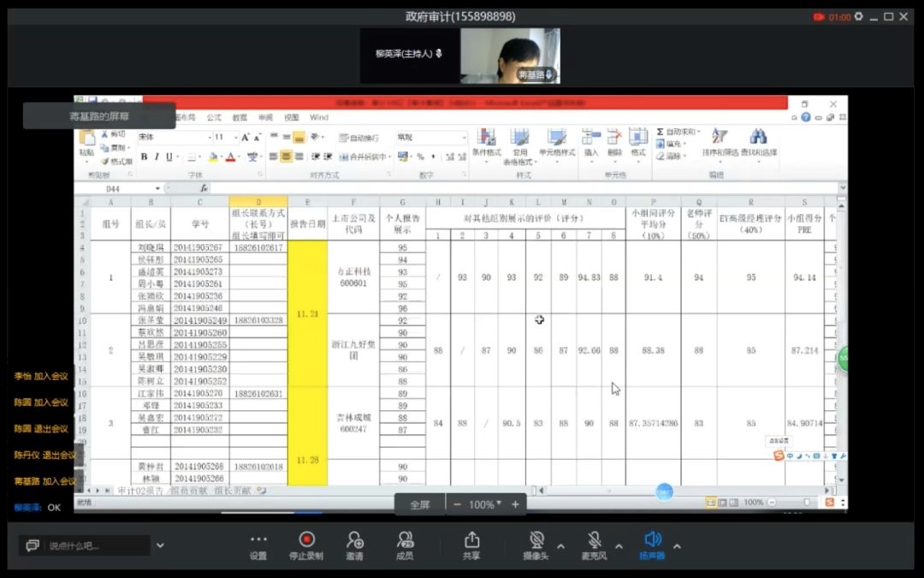Select the 组长贡献 sheet tab
This screenshot has height=578, width=924.
(x=233, y=491)
